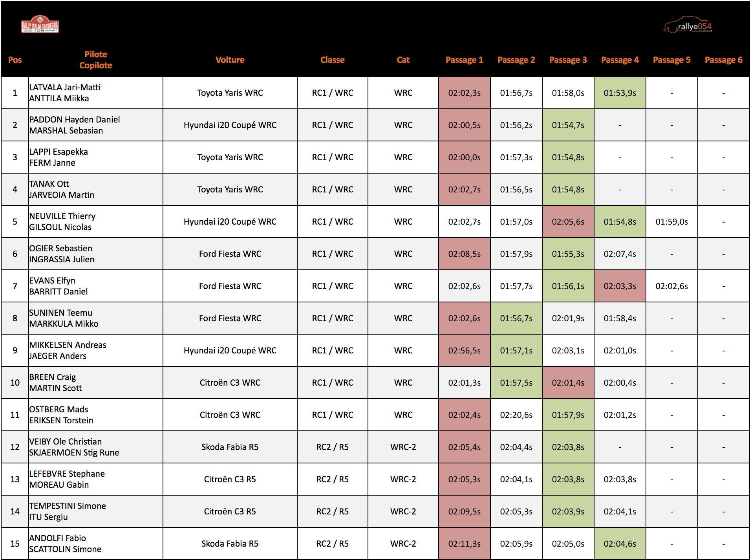Select the Voiture column header

(x=230, y=60)
